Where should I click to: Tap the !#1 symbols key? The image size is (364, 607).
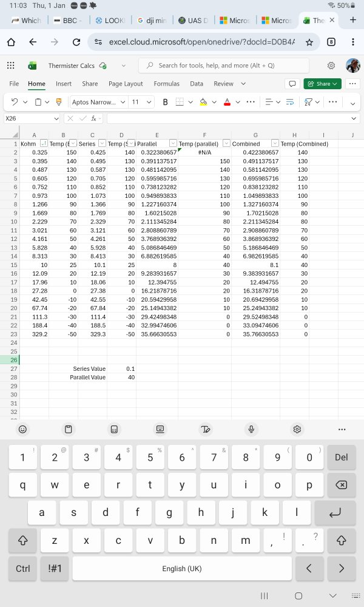point(55,568)
